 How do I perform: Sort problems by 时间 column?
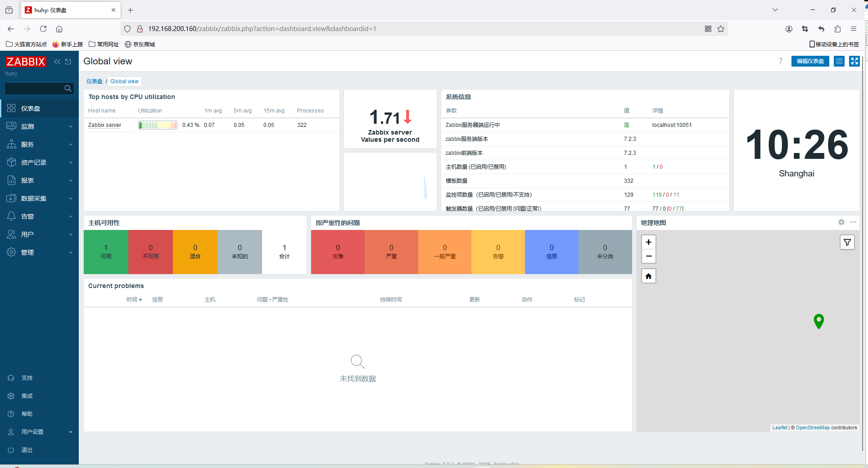(134, 300)
